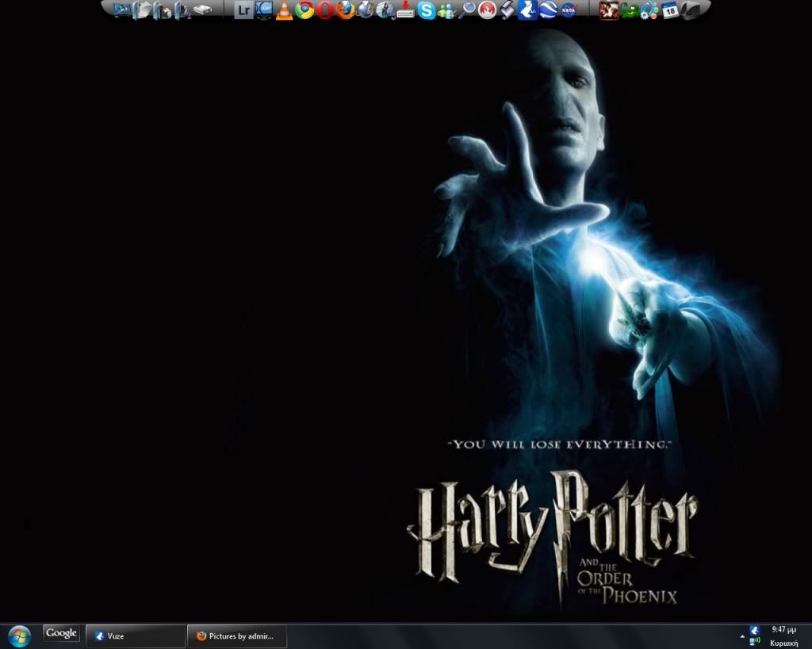Launch the Vuze blue frog dock icon
The image size is (812, 649).
(527, 10)
